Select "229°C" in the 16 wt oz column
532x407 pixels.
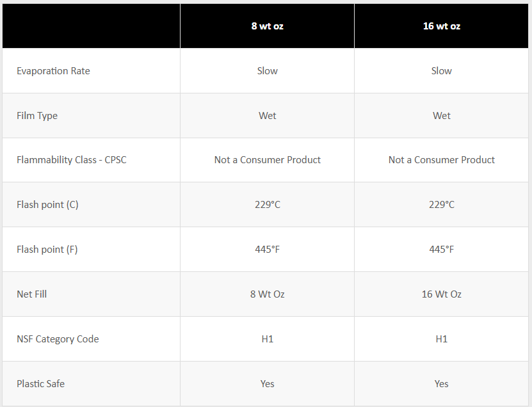click(x=441, y=205)
